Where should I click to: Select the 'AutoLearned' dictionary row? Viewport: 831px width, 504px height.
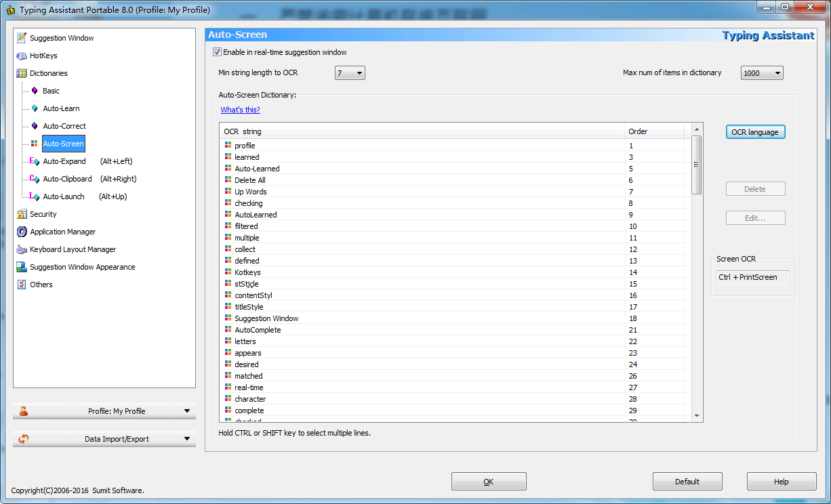coord(455,215)
